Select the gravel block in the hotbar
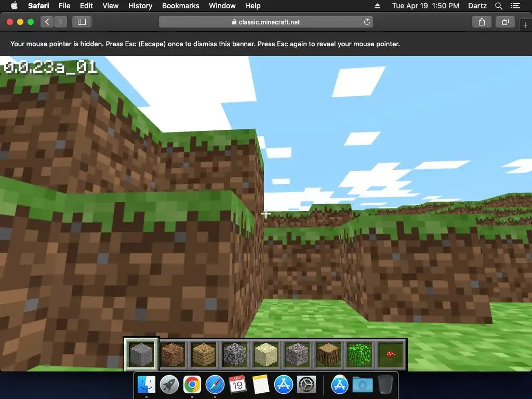 (297, 354)
